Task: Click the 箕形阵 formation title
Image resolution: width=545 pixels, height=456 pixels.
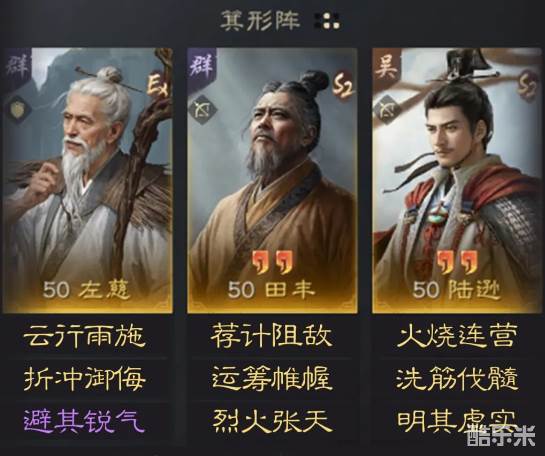Action: point(260,21)
